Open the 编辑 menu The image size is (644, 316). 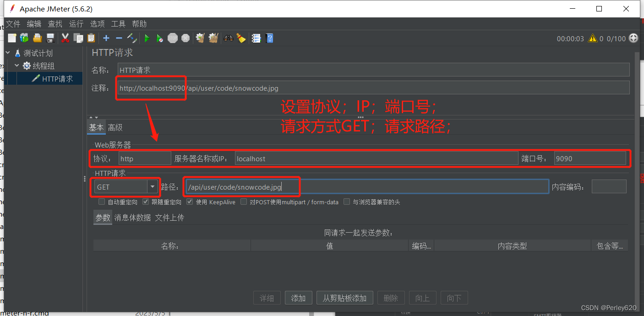coord(34,24)
